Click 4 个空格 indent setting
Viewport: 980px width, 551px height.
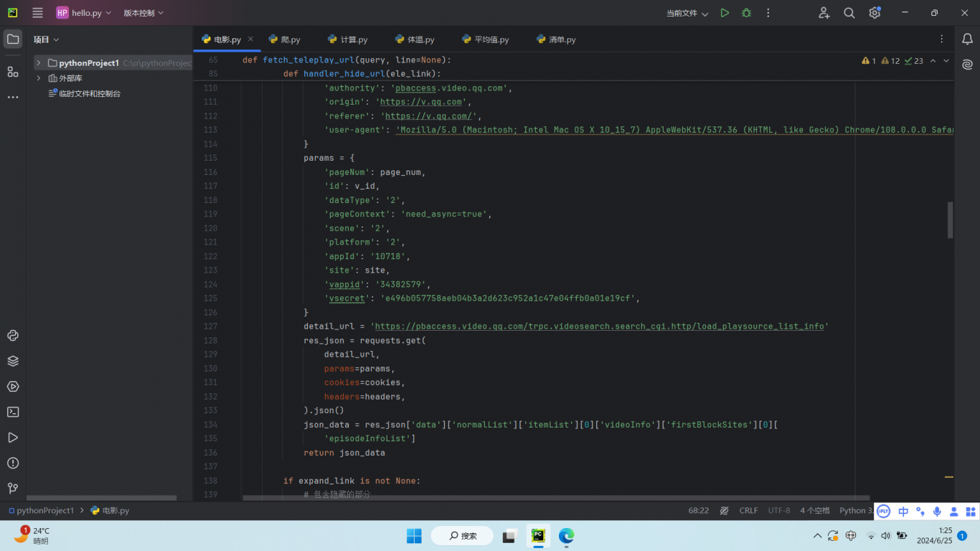click(x=815, y=511)
